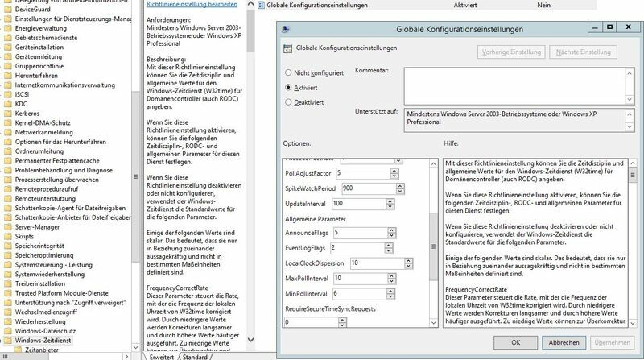Image resolution: width=644 pixels, height=360 pixels.
Task: Click the Zeitanbieter subfolder icon
Action: (17, 350)
